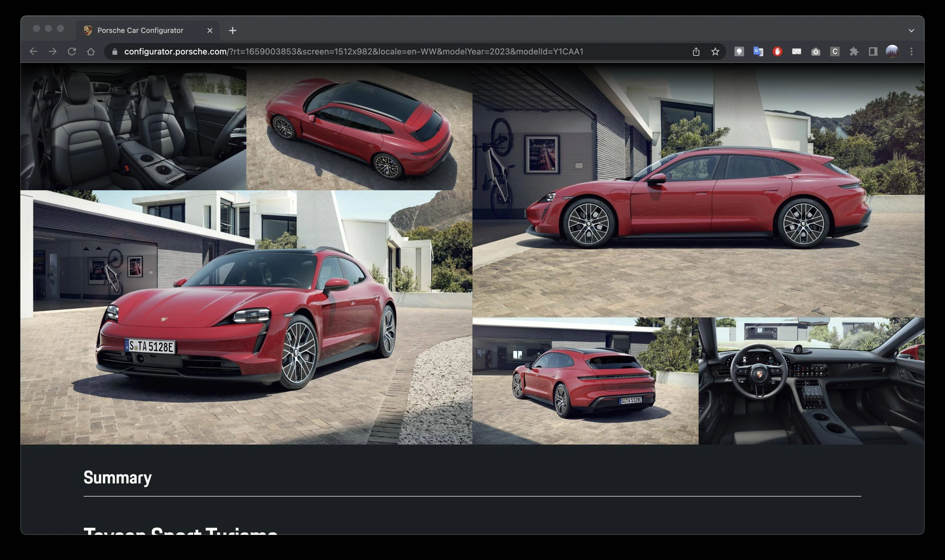
Task: Reload the Porsche configurator page
Action: pos(72,51)
